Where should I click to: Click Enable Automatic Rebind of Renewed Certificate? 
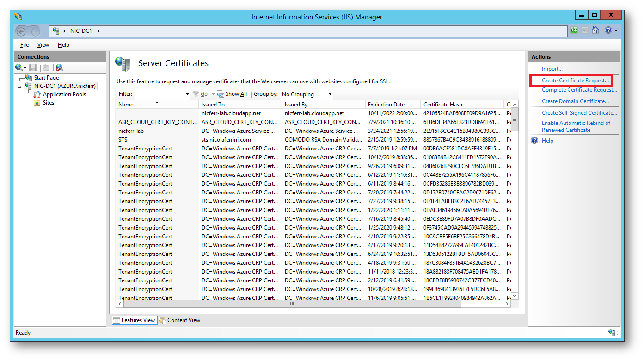(x=576, y=126)
